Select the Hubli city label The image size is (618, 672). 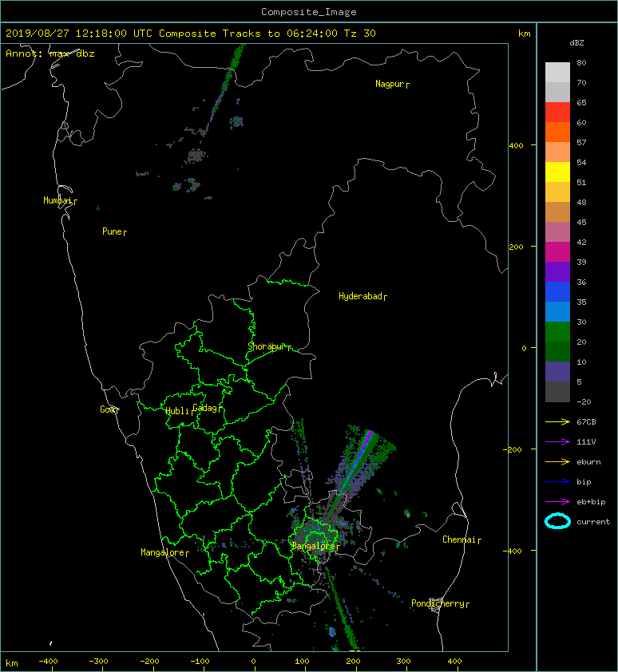point(179,411)
